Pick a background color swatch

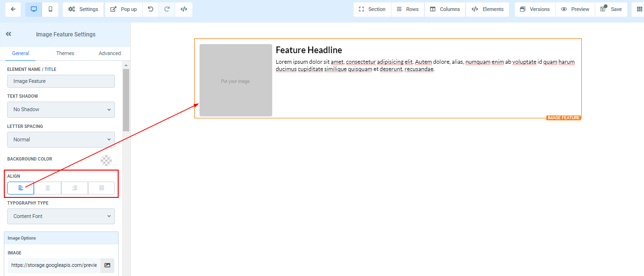point(106,161)
